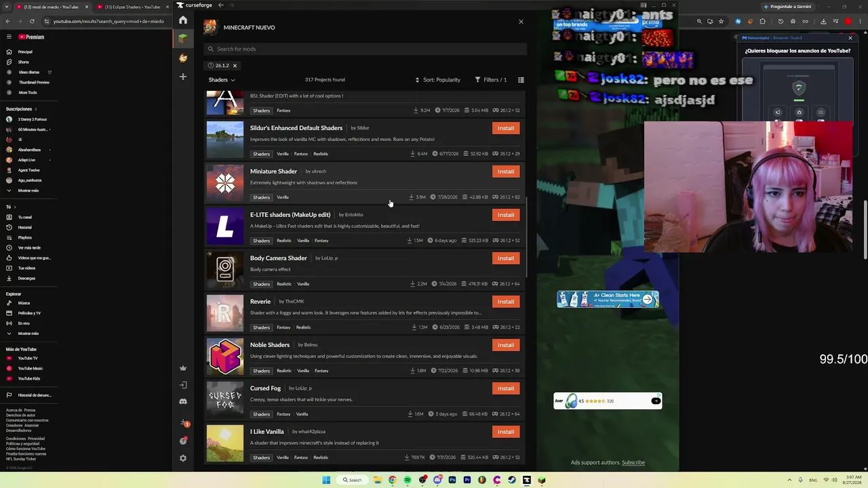The height and width of the screenshot is (488, 868).
Task: Open I Like Vanilla title
Action: pos(267,432)
